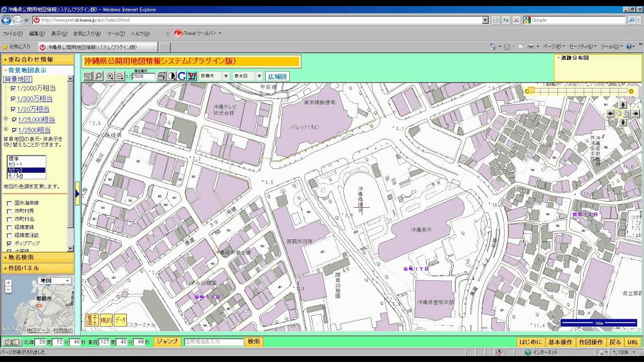Select the rectangle zoom tool in map toolbar
Image resolution: width=644 pixels, height=362 pixels.
pyautogui.click(x=88, y=76)
